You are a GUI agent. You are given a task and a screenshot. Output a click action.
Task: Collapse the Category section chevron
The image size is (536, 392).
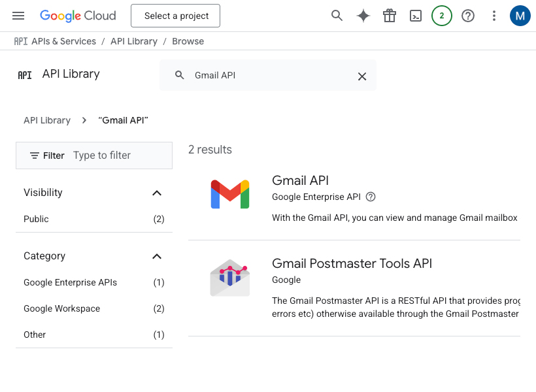tap(157, 256)
